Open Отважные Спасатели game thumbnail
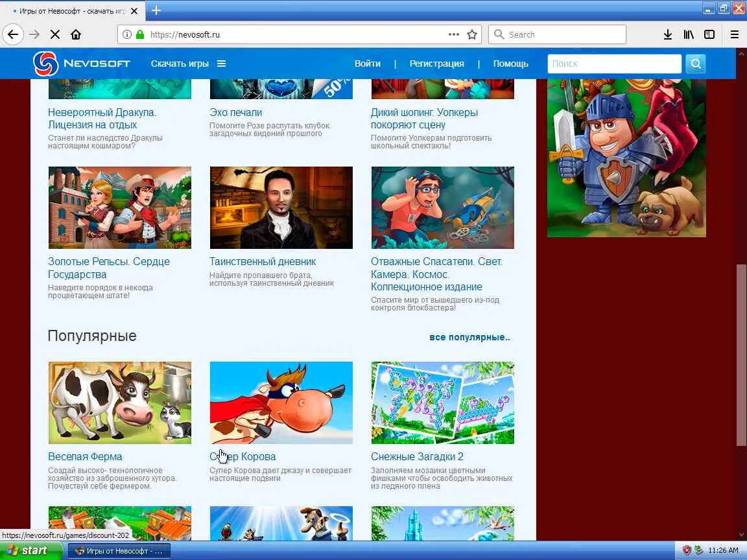This screenshot has height=560, width=747. tap(443, 207)
